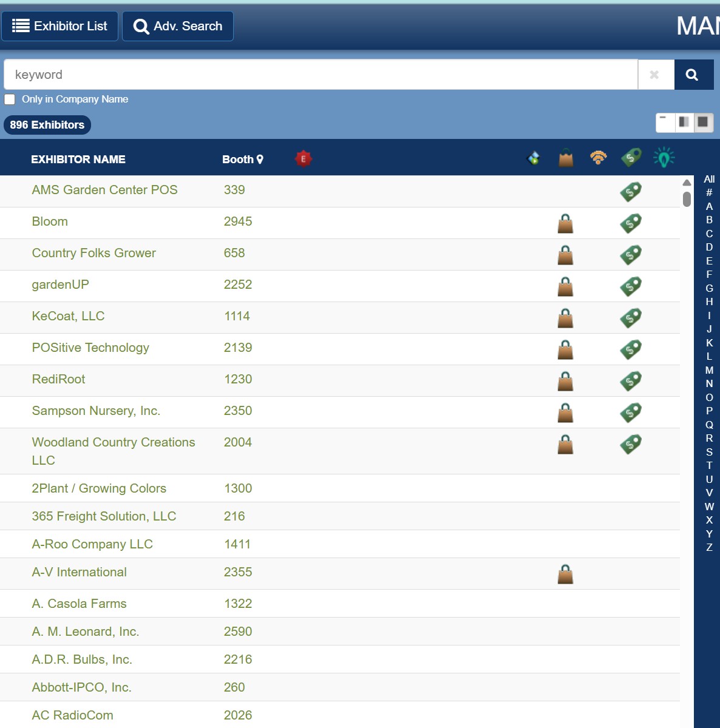Sort by Booth column header
Image resolution: width=720 pixels, height=728 pixels.
tap(242, 160)
